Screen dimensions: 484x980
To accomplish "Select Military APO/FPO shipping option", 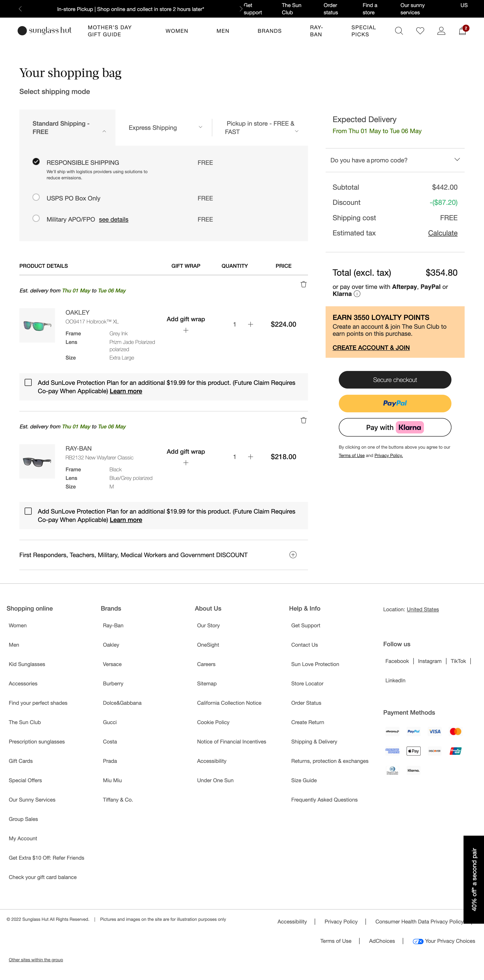I will pos(36,218).
